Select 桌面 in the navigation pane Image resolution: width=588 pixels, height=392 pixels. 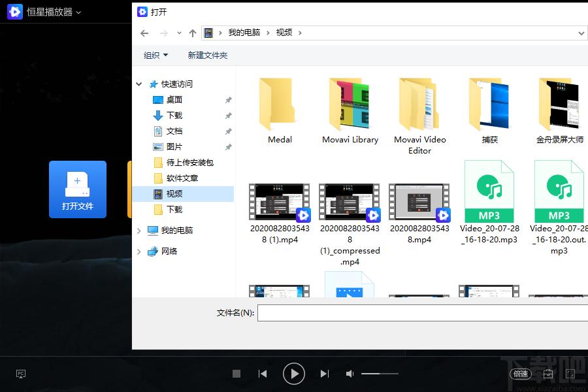pyautogui.click(x=174, y=100)
